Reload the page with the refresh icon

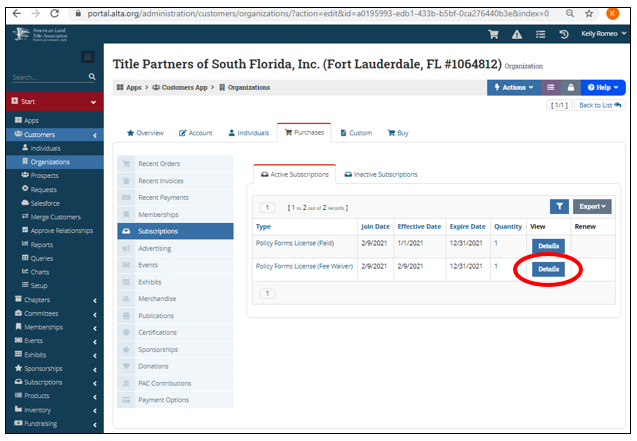click(54, 13)
